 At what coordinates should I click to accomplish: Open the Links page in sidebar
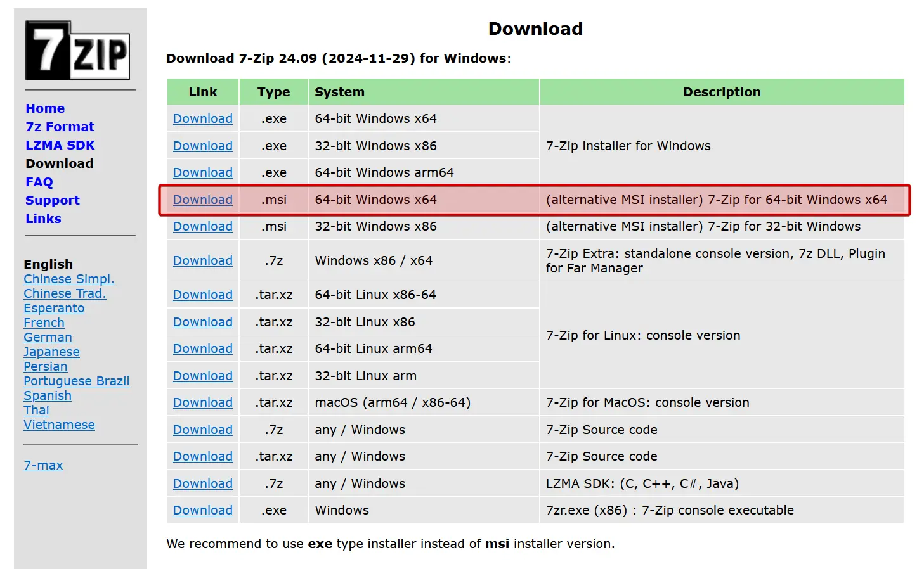[x=43, y=219]
